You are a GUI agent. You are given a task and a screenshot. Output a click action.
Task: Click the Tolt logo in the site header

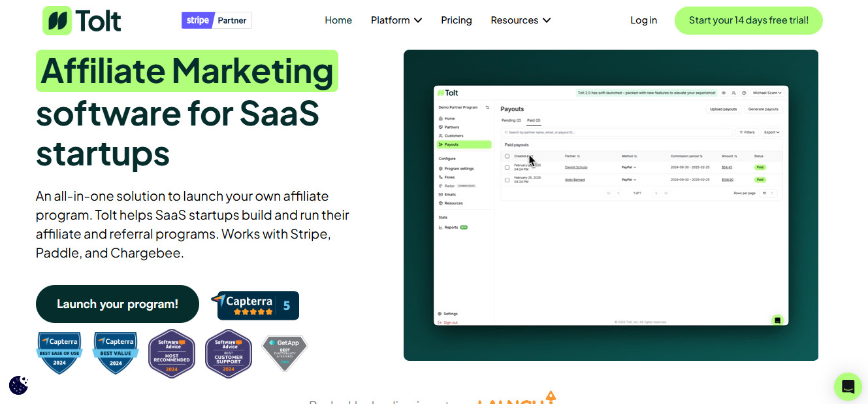point(82,20)
